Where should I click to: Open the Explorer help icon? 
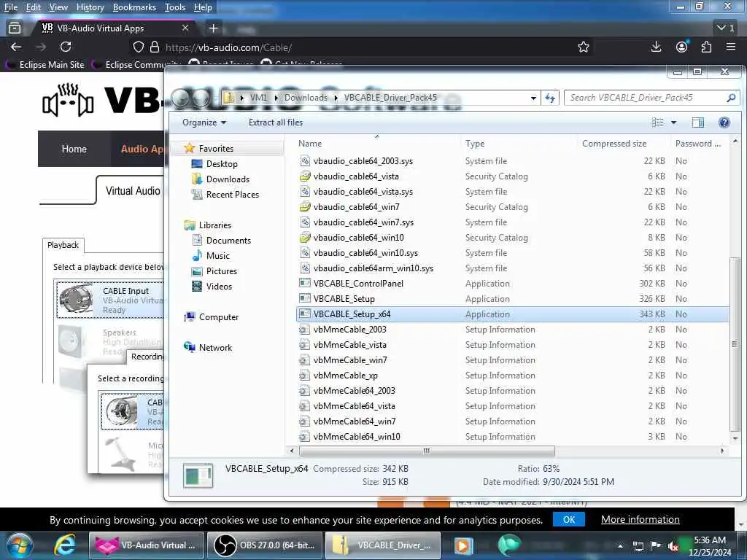pos(724,122)
